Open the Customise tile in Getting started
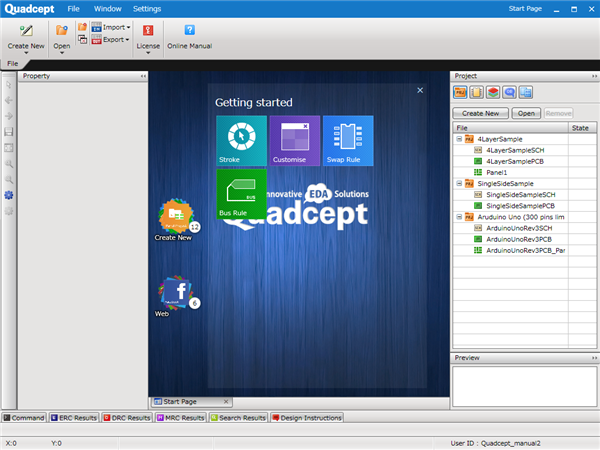Viewport: 600px width, 450px height. point(295,141)
